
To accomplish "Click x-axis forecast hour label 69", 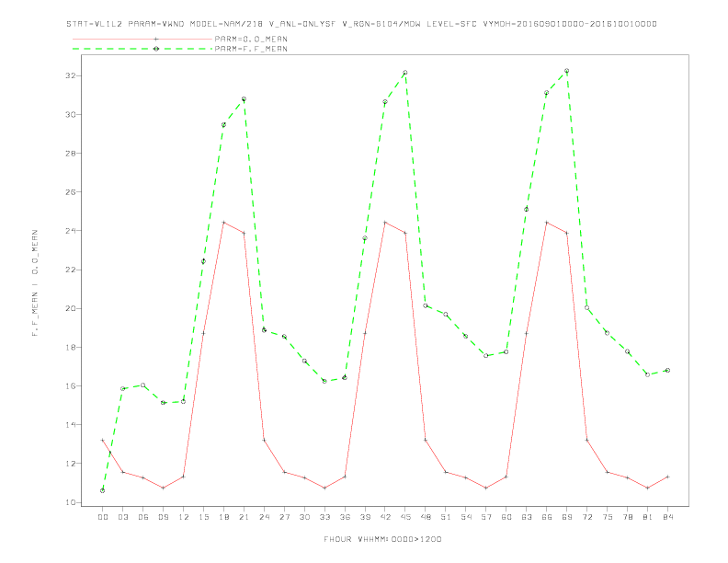I will [x=567, y=517].
